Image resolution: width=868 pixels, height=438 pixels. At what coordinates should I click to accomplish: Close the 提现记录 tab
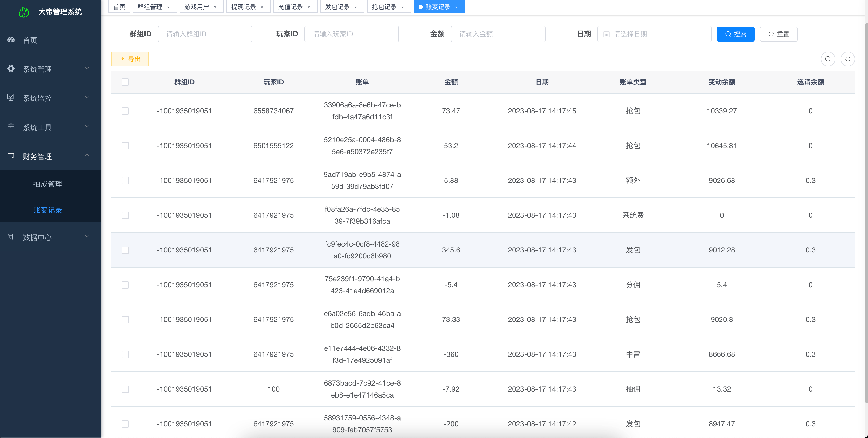pos(262,7)
